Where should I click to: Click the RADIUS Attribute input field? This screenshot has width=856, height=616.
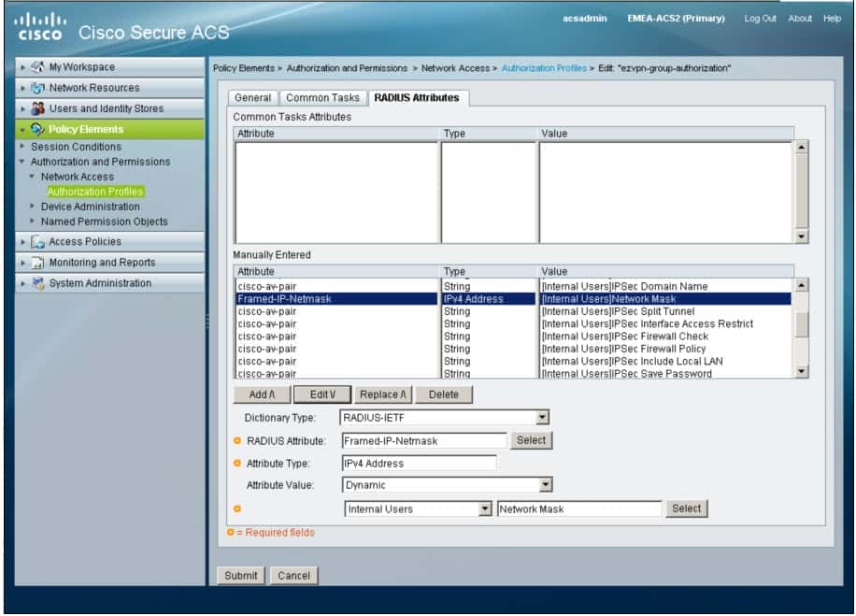pyautogui.click(x=424, y=440)
